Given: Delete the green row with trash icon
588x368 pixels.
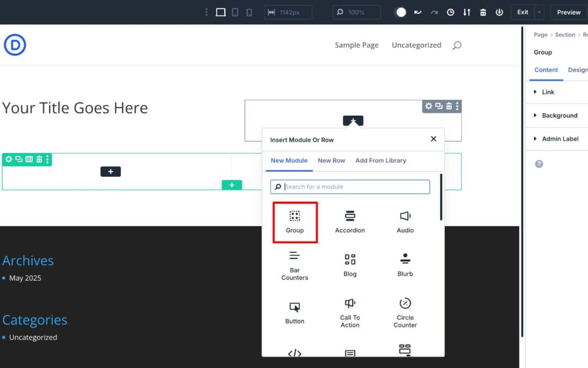Looking at the screenshot, I should (x=39, y=159).
